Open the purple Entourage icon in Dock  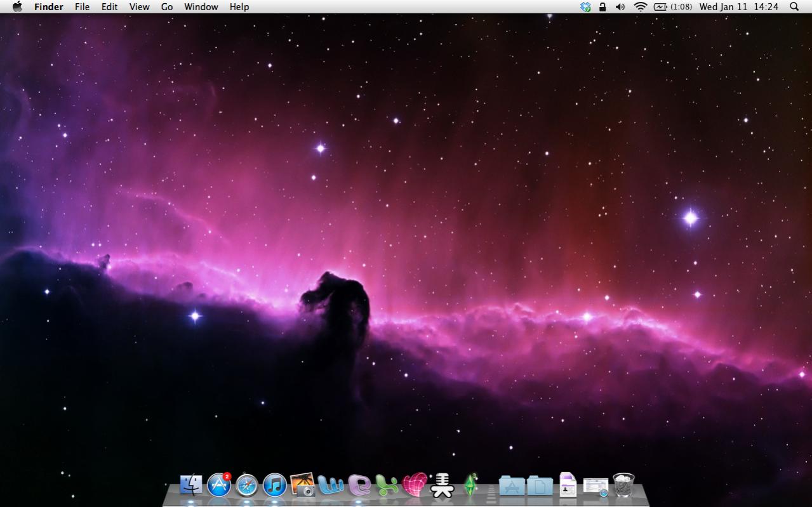point(359,486)
